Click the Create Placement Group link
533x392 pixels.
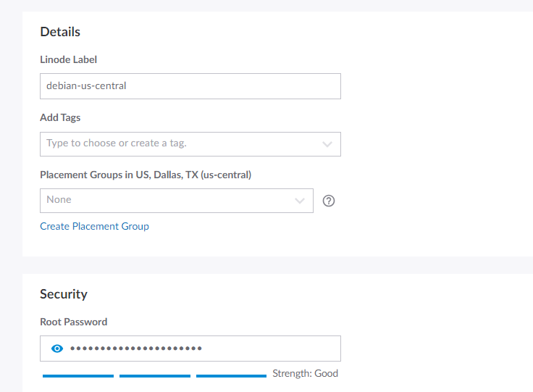(x=94, y=226)
